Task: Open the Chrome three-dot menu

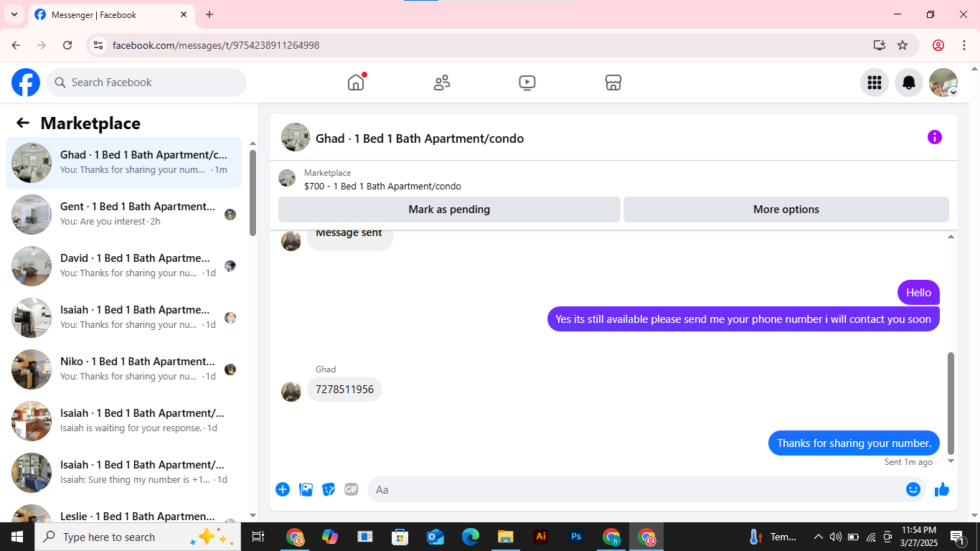Action: (x=963, y=45)
